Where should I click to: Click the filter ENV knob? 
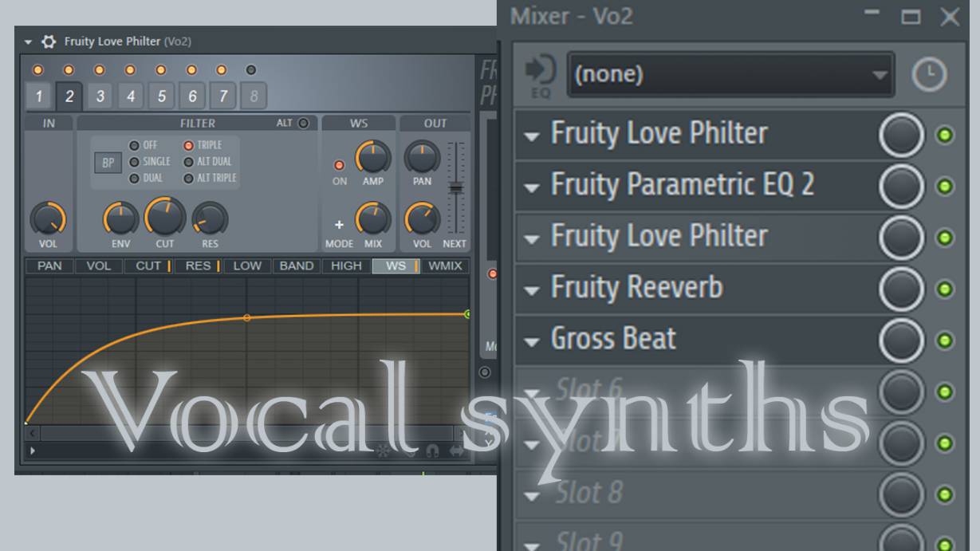pyautogui.click(x=120, y=218)
